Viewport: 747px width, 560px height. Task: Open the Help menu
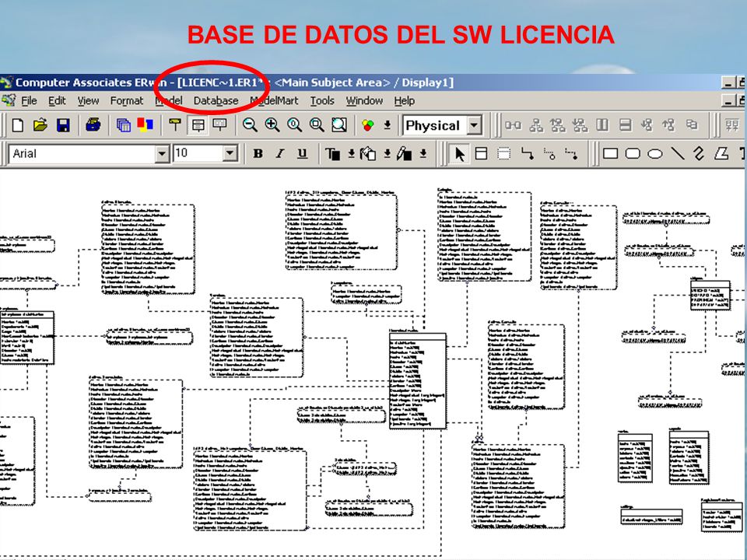tap(405, 101)
